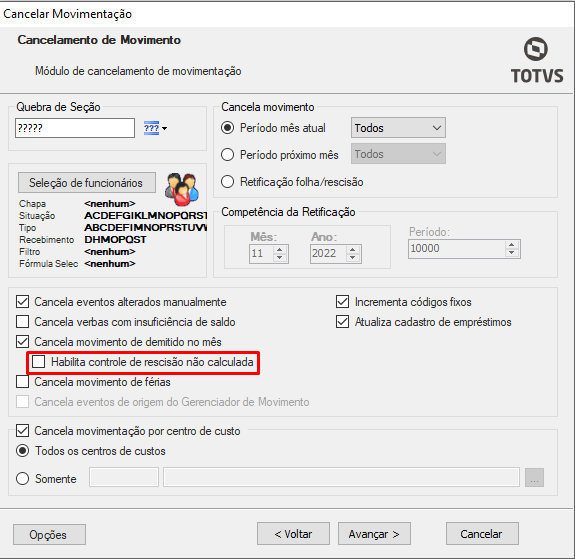Click the Fórmula Selec <nenhum> value
This screenshot has height=559, width=575.
(110, 264)
